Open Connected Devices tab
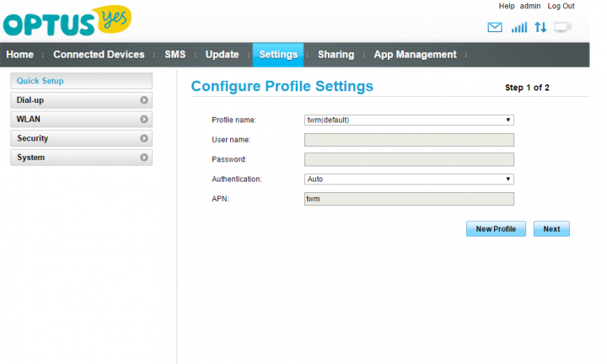 pos(99,55)
